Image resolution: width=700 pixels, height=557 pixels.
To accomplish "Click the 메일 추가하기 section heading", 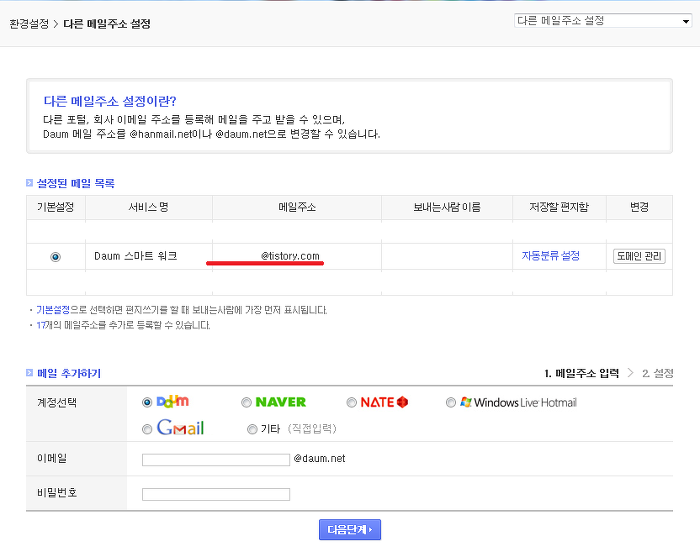I will click(x=69, y=373).
